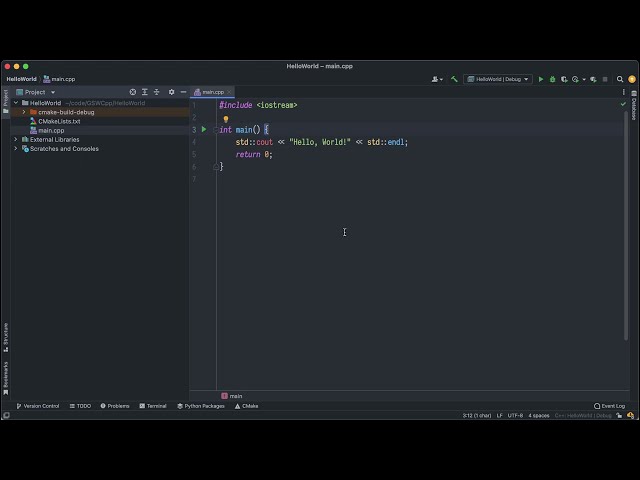Collapse HelloWorld root folder arrow

point(16,103)
